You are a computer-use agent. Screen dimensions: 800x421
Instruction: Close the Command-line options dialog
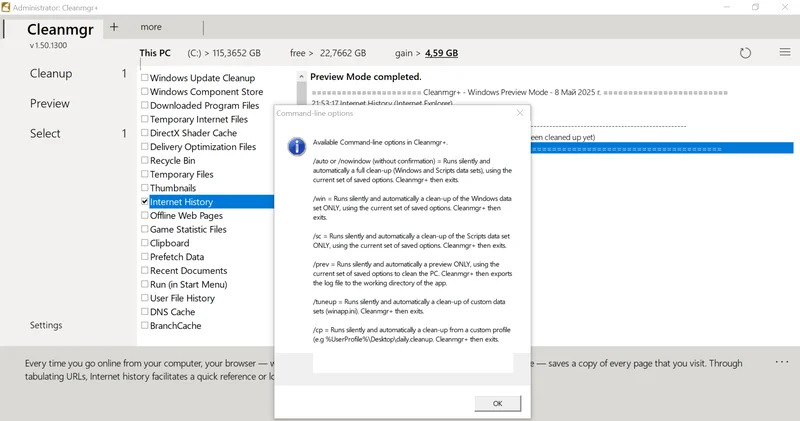(520, 113)
